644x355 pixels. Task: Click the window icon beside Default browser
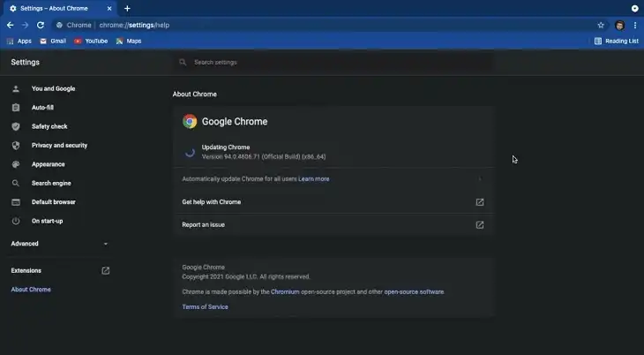(x=16, y=202)
